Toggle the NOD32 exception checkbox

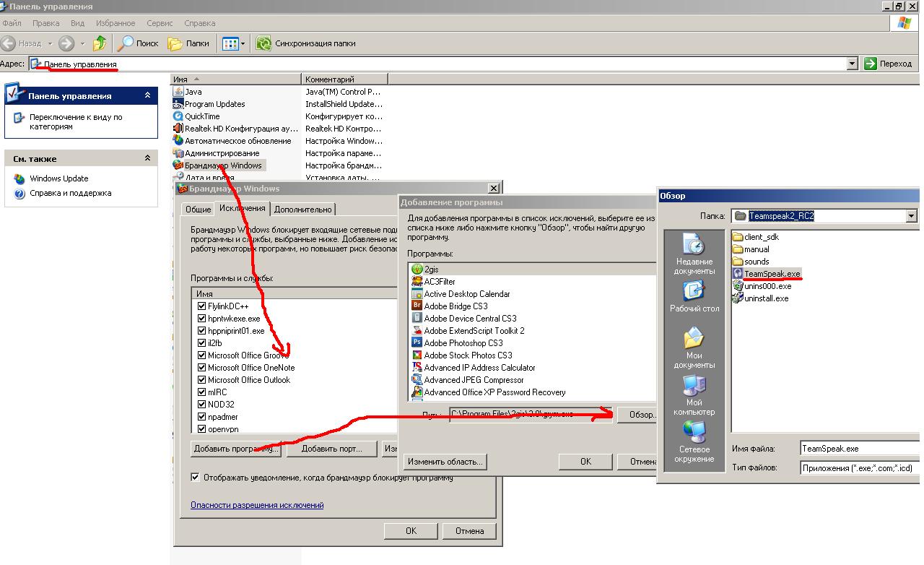click(x=202, y=405)
